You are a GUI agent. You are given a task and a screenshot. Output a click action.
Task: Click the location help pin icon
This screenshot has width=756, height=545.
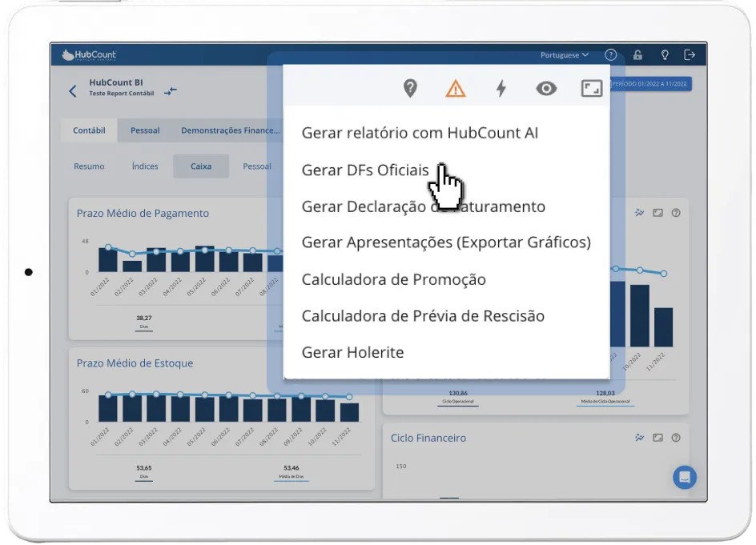(410, 89)
